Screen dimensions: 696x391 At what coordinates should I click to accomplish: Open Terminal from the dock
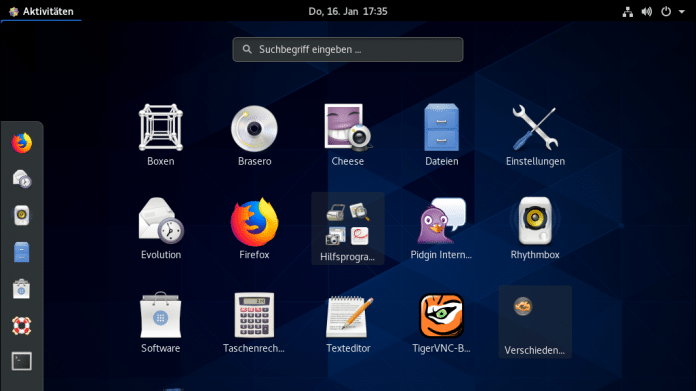pos(22,361)
